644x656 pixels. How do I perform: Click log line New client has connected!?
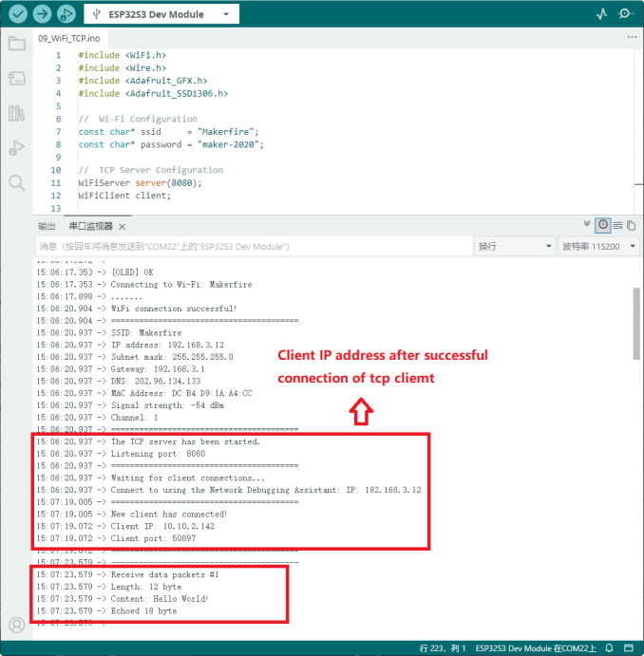click(132, 515)
